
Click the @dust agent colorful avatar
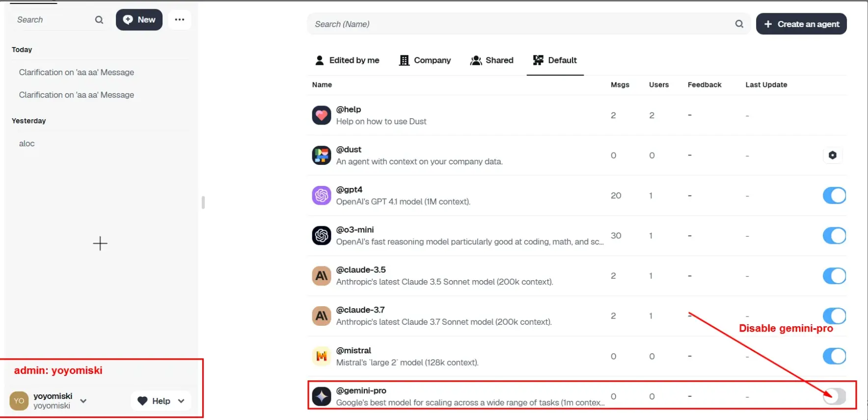coord(322,156)
